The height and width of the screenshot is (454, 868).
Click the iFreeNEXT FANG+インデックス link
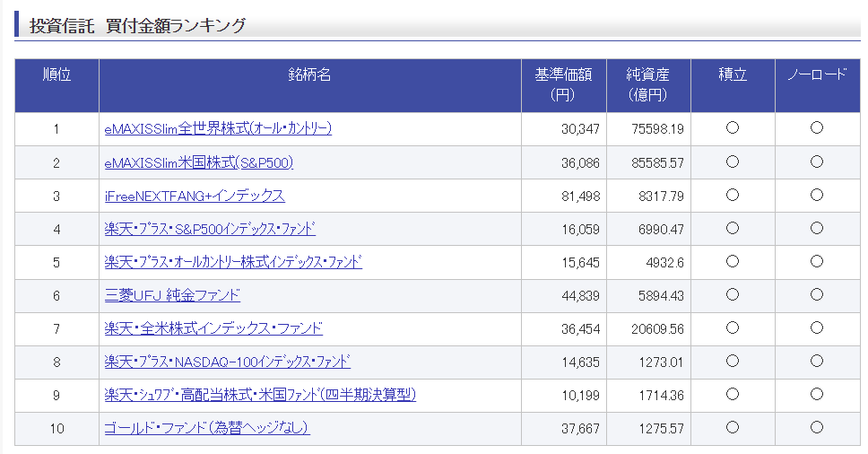coord(195,196)
